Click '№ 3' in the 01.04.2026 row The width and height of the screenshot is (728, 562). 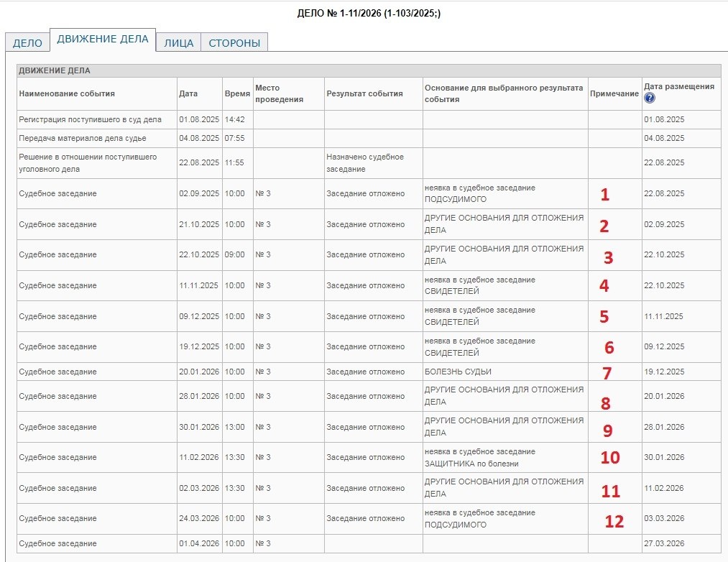coord(263,543)
